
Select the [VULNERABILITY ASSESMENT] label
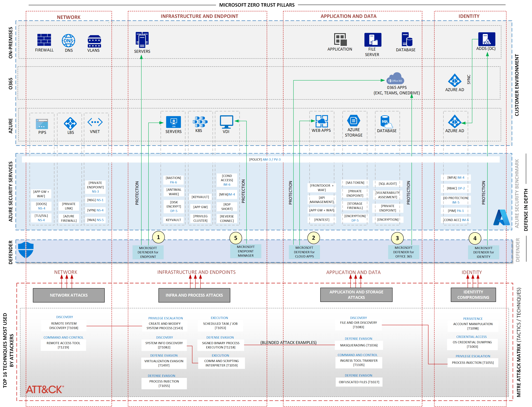point(388,195)
